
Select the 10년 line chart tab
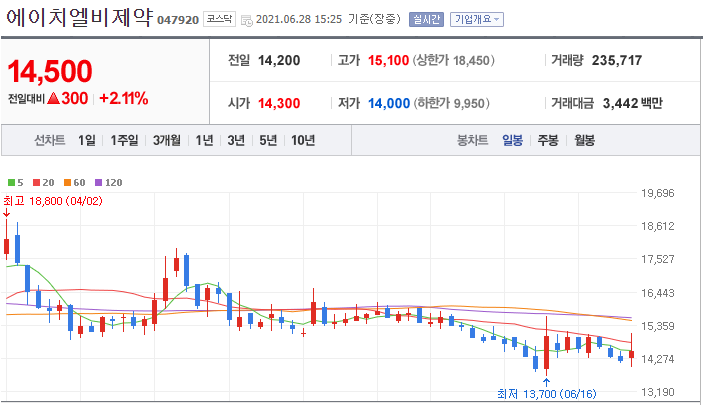click(x=303, y=140)
